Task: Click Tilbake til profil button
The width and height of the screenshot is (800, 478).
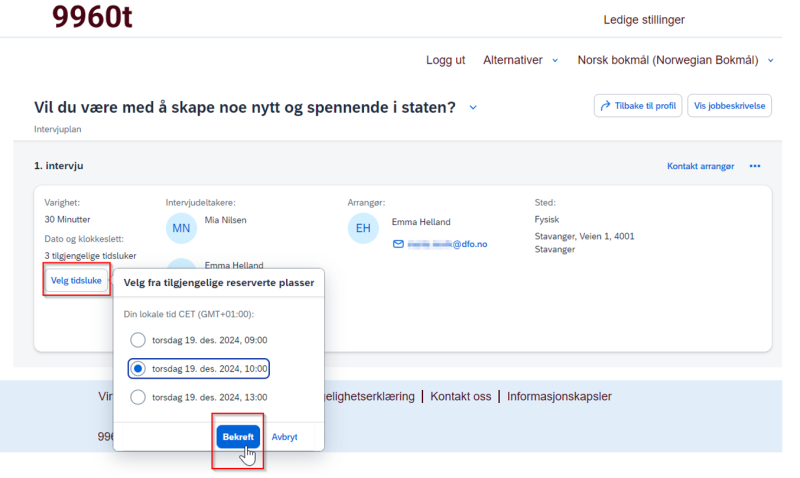Action: point(638,106)
